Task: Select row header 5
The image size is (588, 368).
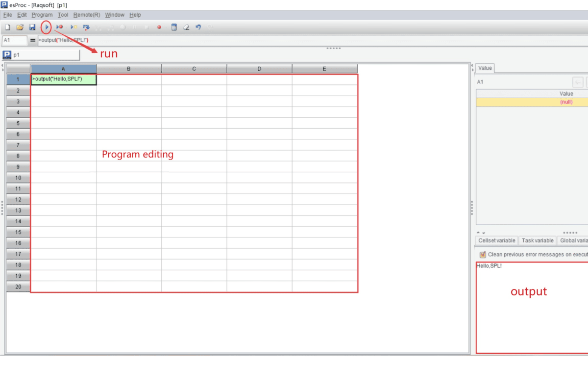Action: [18, 123]
